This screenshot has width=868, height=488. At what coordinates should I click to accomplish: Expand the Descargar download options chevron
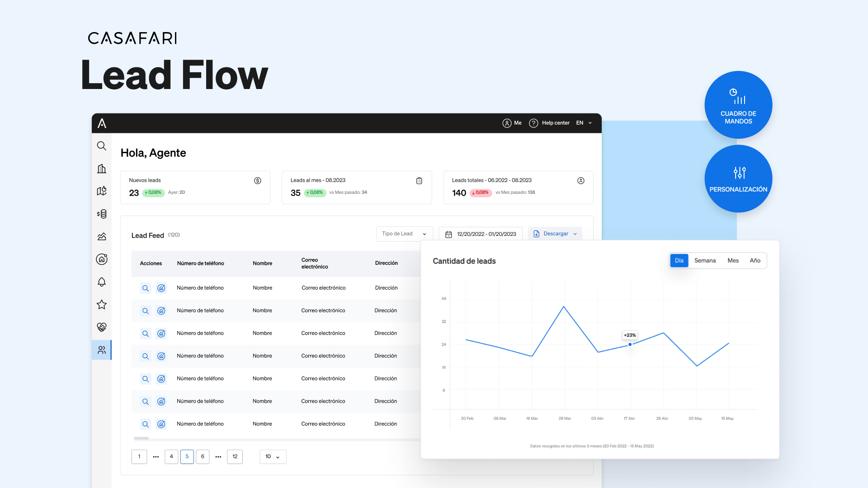(575, 234)
